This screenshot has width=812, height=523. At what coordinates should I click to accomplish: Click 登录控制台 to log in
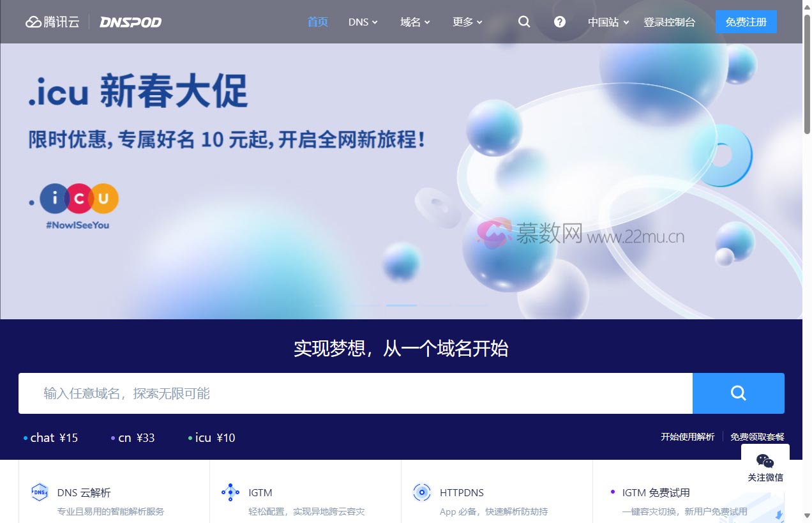point(669,22)
